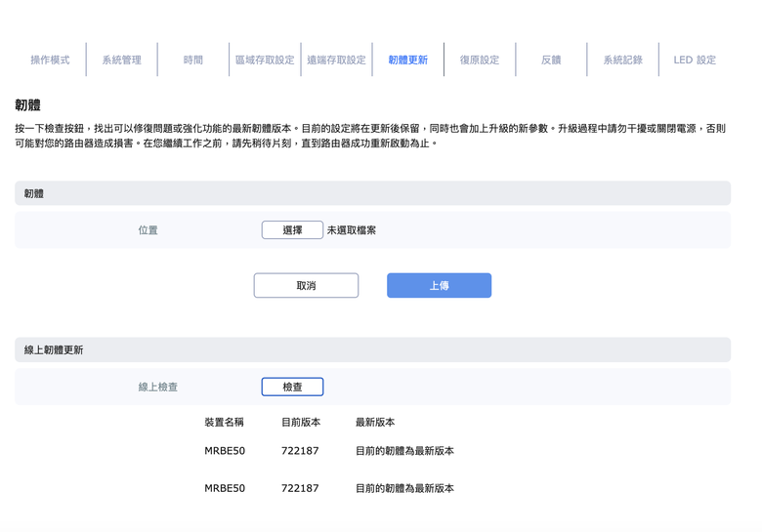Click the 位置 label
The height and width of the screenshot is (532, 762).
pyautogui.click(x=148, y=230)
